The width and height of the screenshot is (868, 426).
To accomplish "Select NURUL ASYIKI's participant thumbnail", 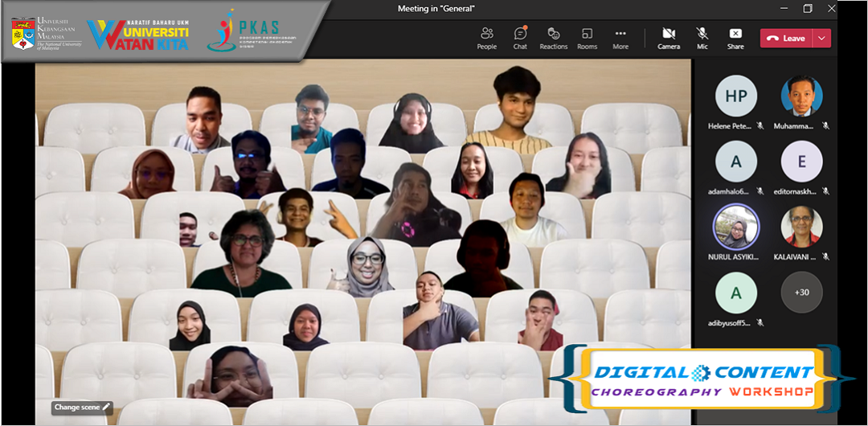I will point(735,227).
